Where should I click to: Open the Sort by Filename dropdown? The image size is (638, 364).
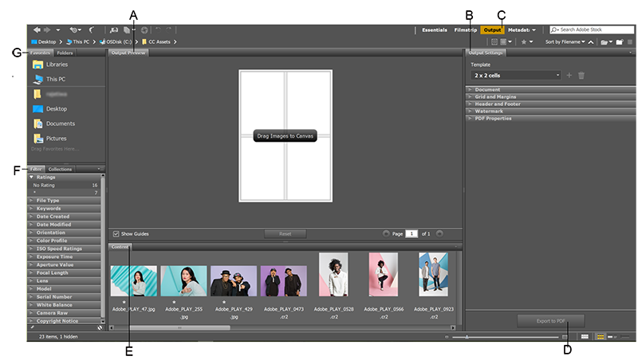tap(565, 41)
